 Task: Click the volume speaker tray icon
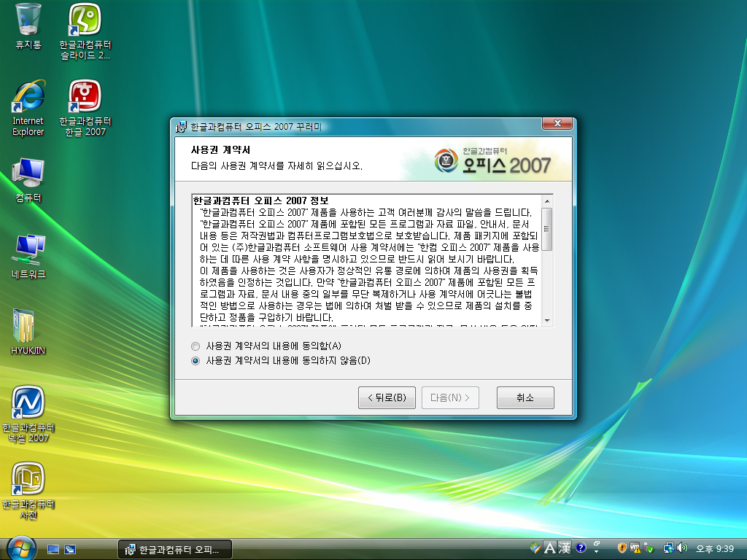pyautogui.click(x=682, y=548)
